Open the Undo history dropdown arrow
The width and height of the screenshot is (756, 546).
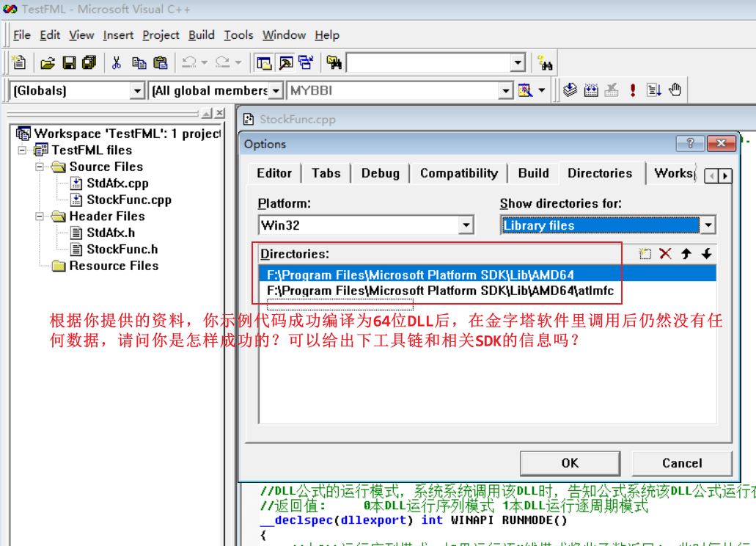tap(205, 62)
